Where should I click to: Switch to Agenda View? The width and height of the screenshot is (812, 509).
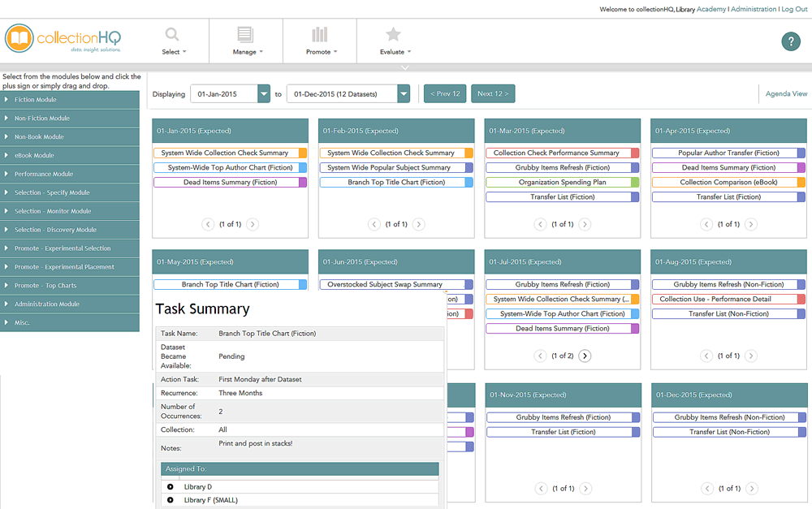[786, 94]
